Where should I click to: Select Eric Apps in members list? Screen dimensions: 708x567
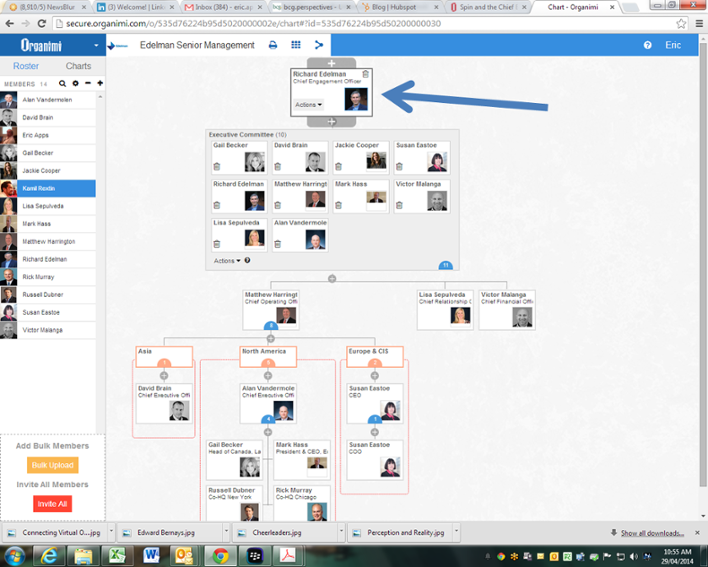[x=48, y=135]
